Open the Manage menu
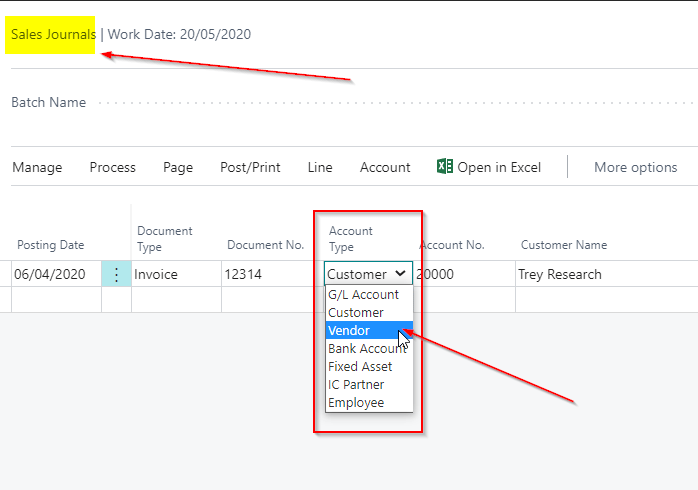This screenshot has height=490, width=698. (37, 168)
